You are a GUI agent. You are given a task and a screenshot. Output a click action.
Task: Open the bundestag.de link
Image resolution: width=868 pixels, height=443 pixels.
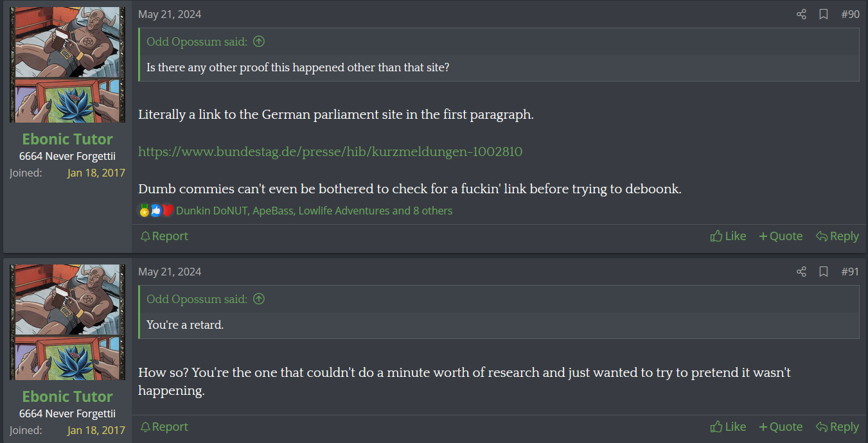point(330,152)
